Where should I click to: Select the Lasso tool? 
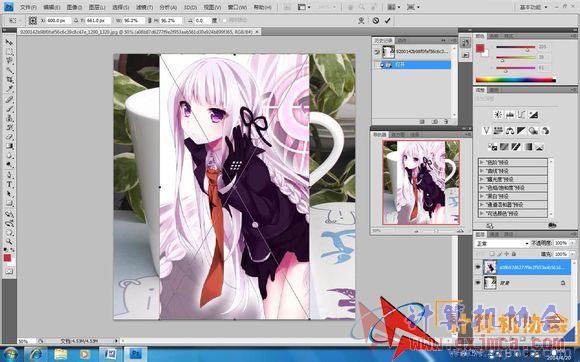9,61
